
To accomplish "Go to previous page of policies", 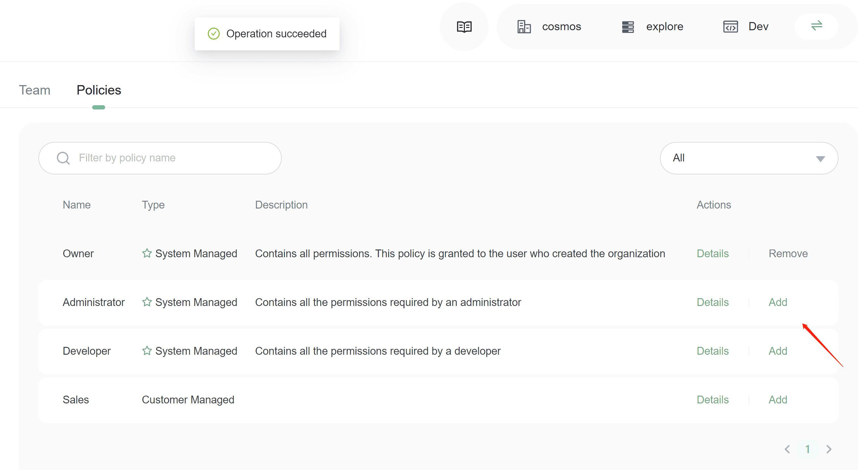I will [787, 449].
